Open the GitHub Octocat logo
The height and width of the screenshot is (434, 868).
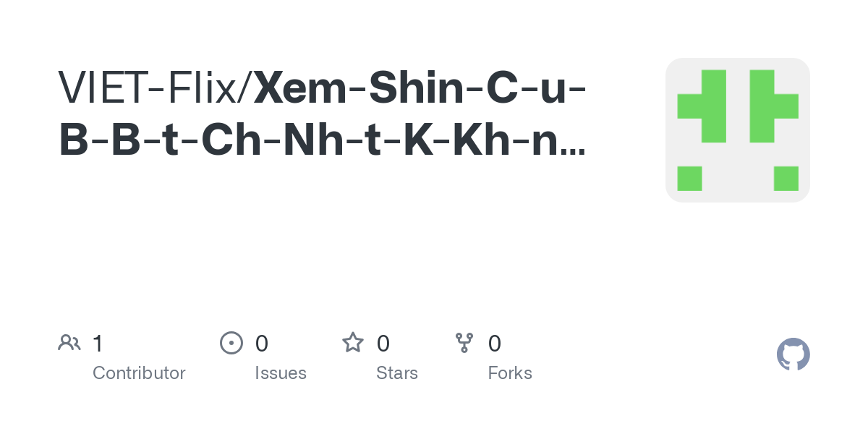point(793,354)
